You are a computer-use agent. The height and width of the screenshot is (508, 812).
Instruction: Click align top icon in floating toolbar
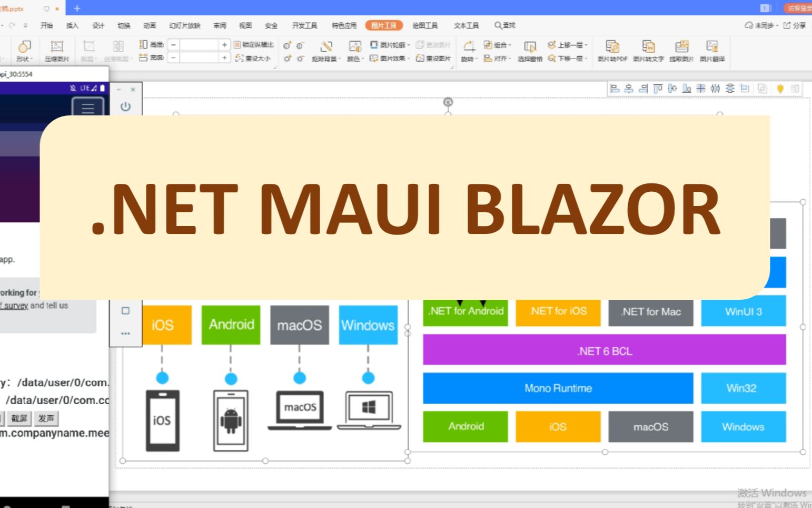pos(658,89)
